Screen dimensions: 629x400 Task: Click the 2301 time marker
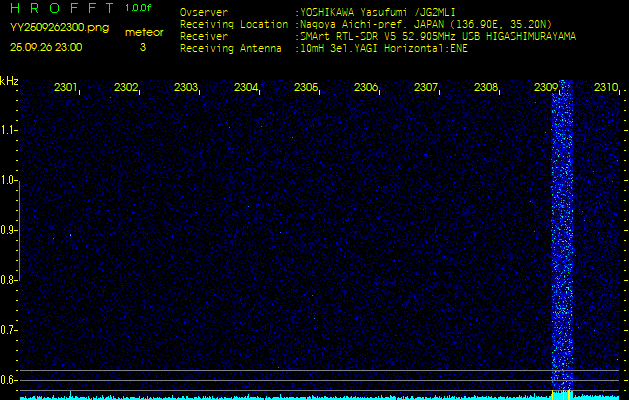66,88
